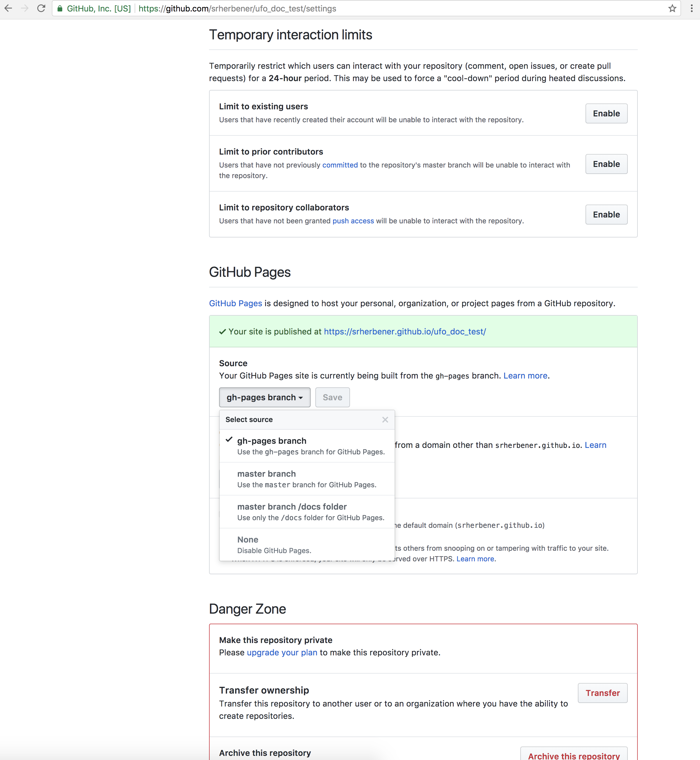Click the browser forward arrow
700x760 pixels.
pos(25,8)
